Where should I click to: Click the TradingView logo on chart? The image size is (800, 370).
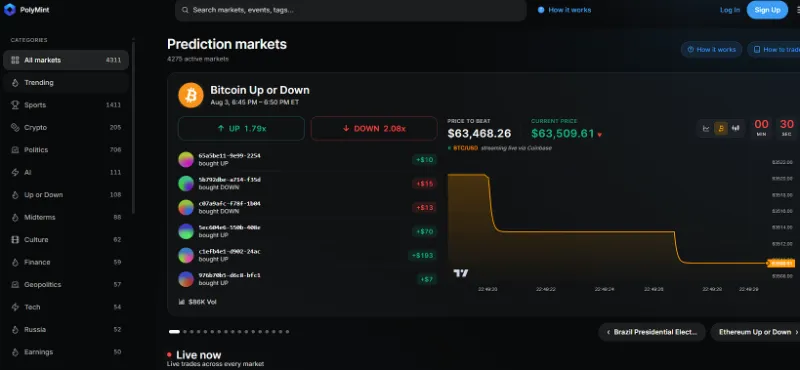click(461, 274)
